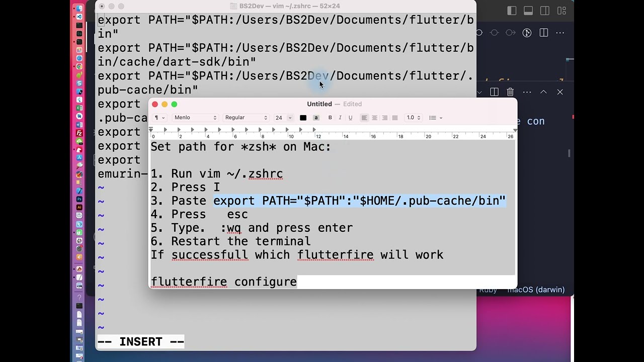The height and width of the screenshot is (362, 644).
Task: Center align text in TextEdit
Action: 374,118
